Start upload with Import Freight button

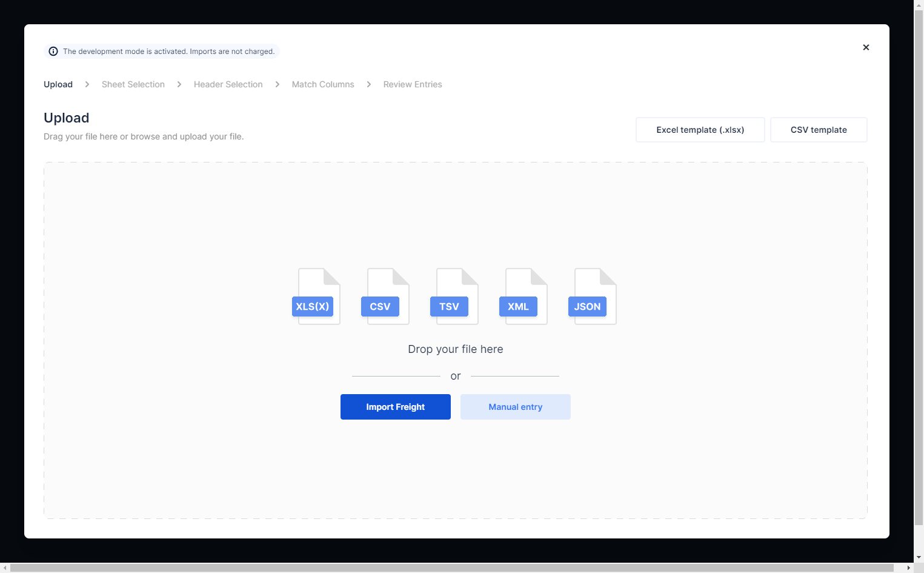click(396, 407)
